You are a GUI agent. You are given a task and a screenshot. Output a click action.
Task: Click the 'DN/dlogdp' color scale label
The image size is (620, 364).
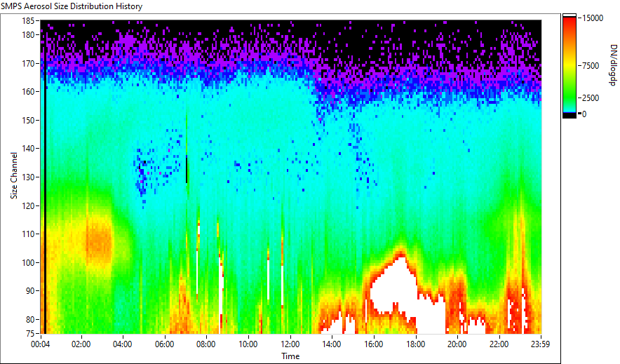(x=612, y=65)
